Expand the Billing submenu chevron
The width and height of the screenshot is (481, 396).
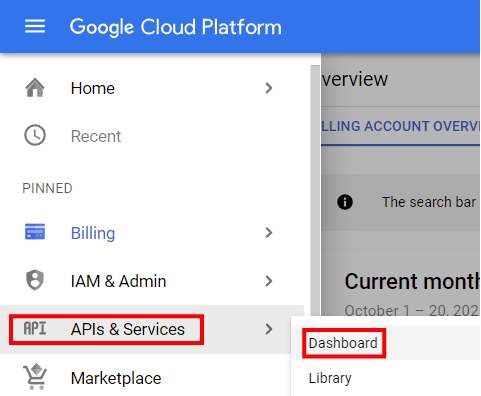click(269, 232)
